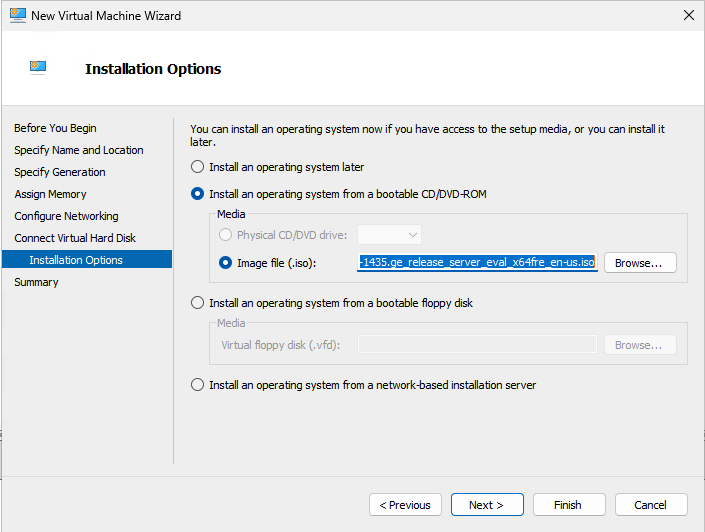Image resolution: width=705 pixels, height=532 pixels.
Task: Open the Physical CD/DVD drive dropdown
Action: pos(390,235)
